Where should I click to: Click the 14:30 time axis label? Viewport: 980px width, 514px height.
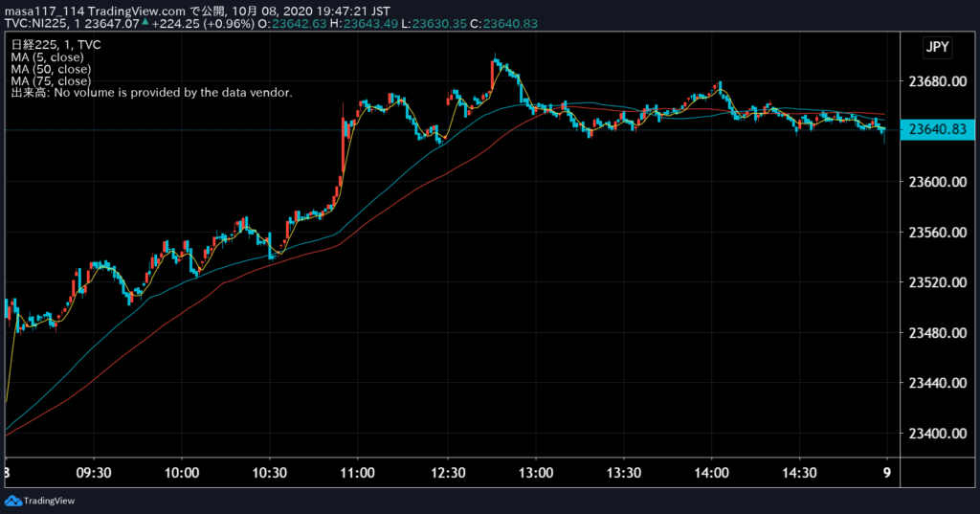pos(799,473)
